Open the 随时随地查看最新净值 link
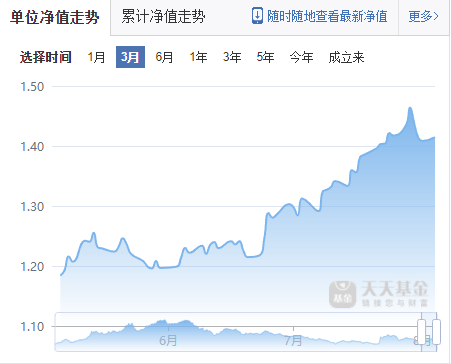This screenshot has width=451, height=364. (x=327, y=16)
